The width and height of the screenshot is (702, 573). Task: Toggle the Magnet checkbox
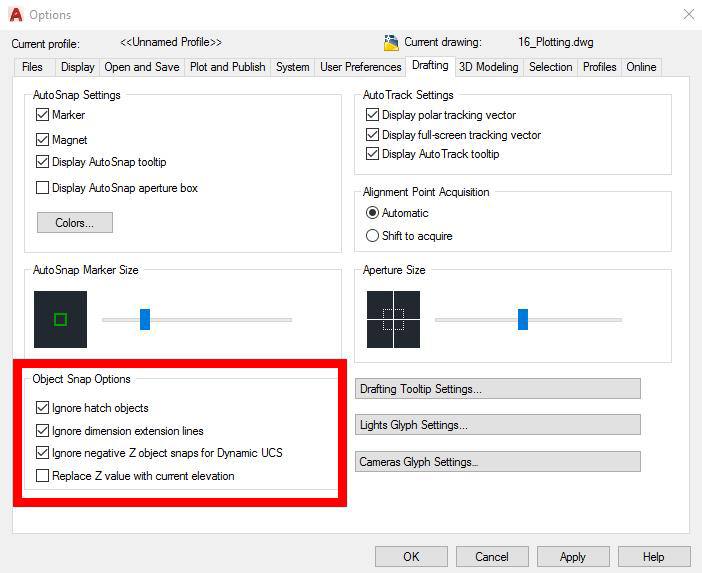point(42,140)
